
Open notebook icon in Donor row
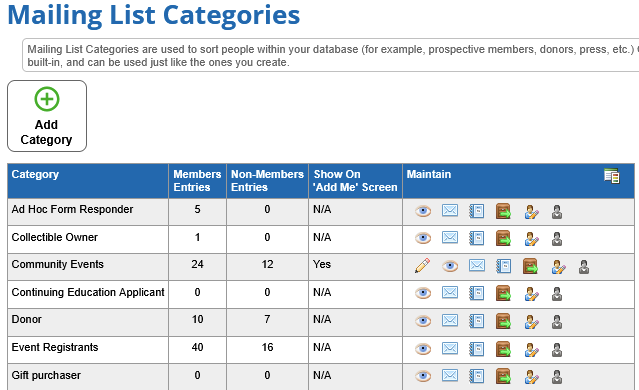coord(476,321)
